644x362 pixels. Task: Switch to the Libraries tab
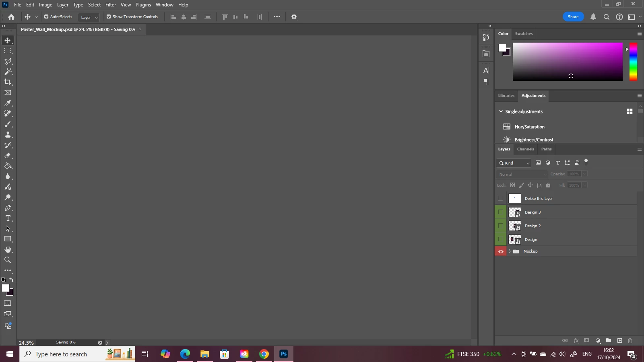click(x=506, y=96)
